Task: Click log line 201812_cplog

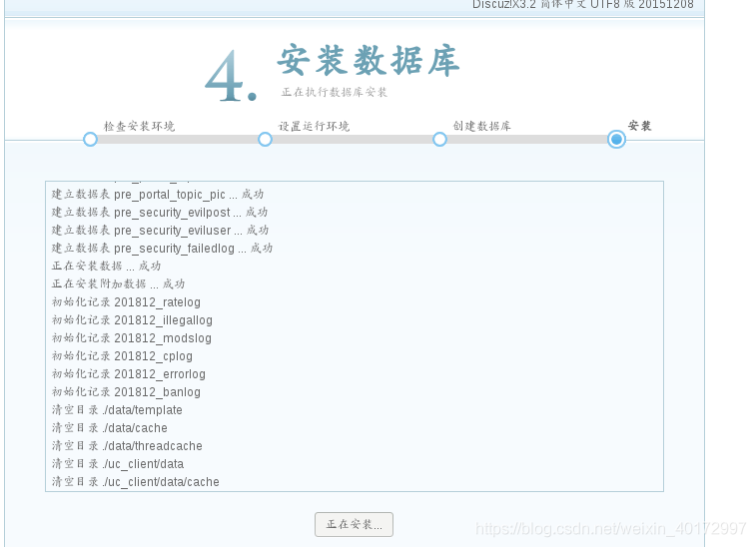Action: [x=122, y=356]
